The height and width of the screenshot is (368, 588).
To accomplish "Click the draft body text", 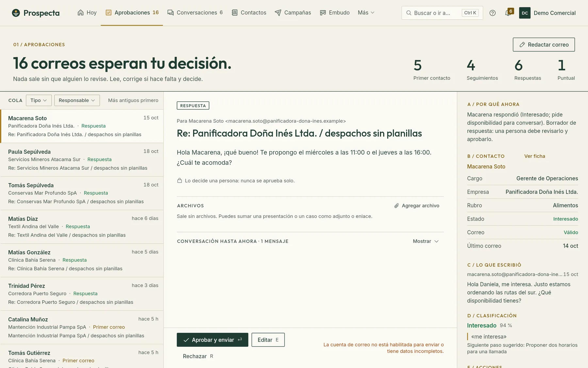I will pos(304,157).
